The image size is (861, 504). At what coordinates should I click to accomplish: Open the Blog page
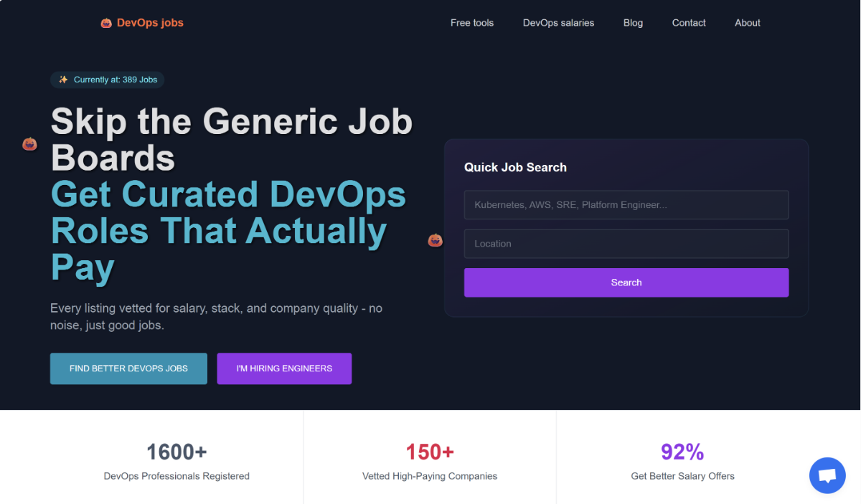(633, 22)
